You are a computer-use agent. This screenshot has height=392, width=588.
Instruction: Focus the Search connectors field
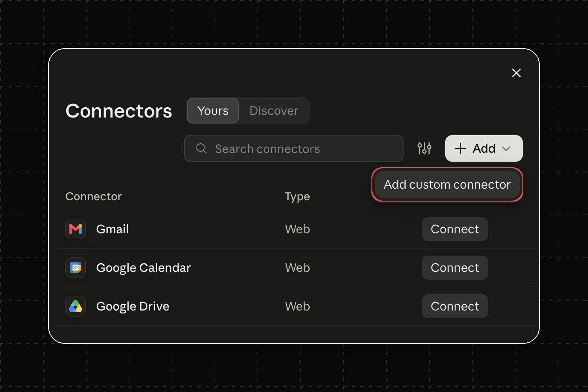[293, 148]
